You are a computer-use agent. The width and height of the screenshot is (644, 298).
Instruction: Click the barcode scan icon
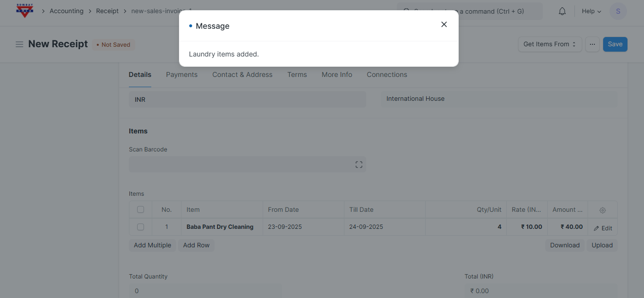coord(359,165)
